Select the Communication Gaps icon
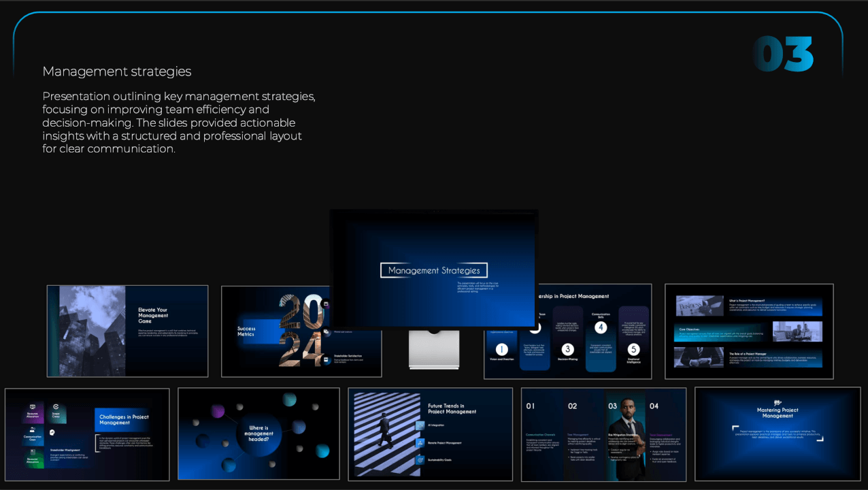This screenshot has width=868, height=490. pos(33,429)
